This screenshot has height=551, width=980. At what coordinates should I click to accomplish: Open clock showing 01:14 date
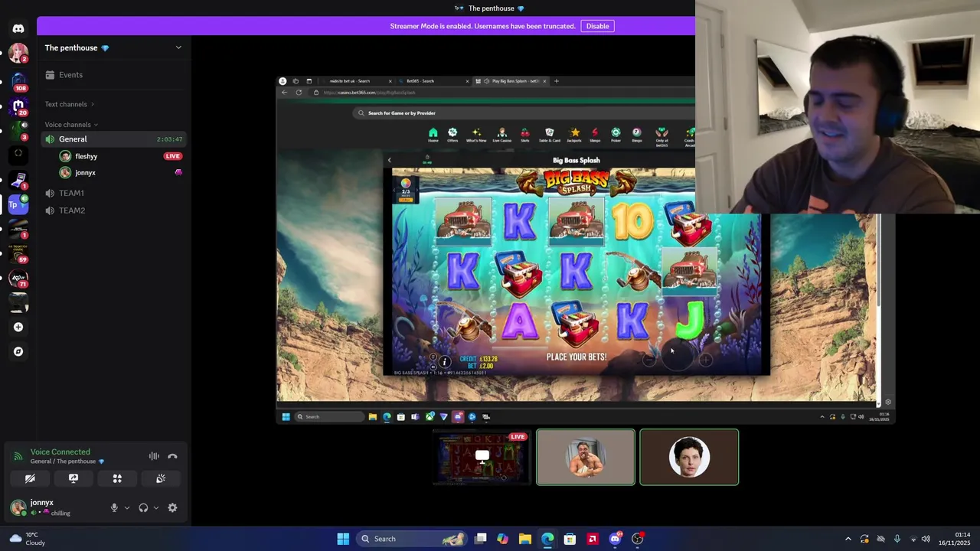coord(955,539)
